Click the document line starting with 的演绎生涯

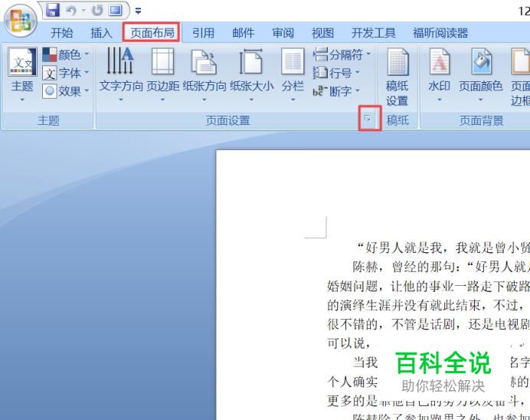pos(428,305)
